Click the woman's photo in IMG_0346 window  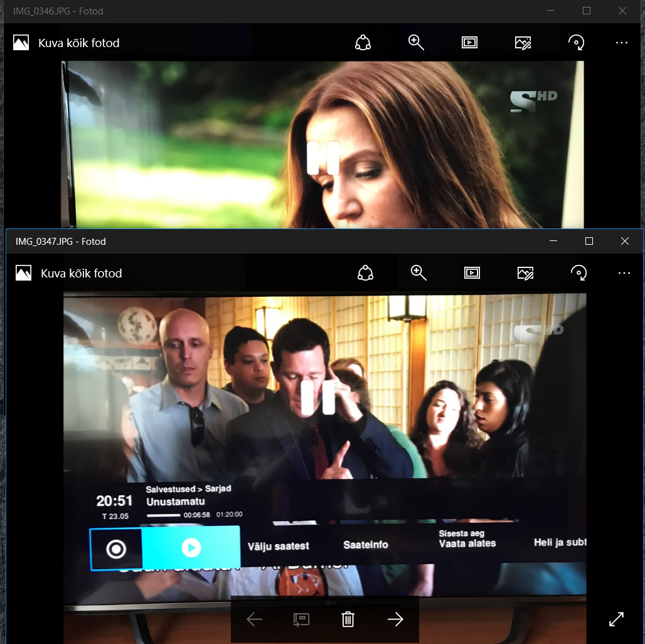click(322, 144)
